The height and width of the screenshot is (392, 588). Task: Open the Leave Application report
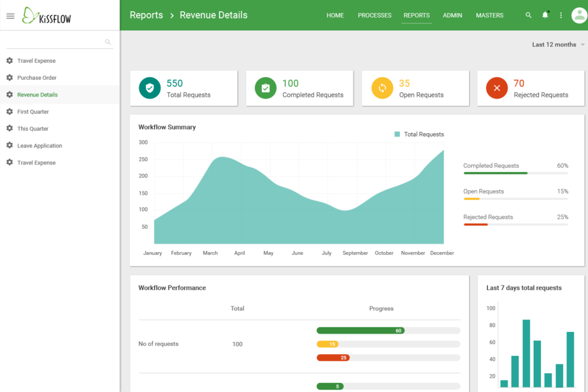(x=39, y=146)
